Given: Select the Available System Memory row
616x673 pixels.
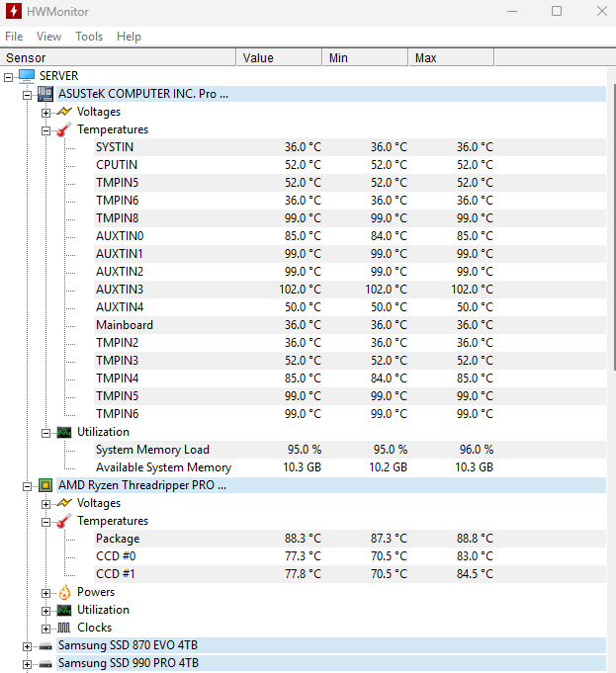Looking at the screenshot, I should point(350,467).
